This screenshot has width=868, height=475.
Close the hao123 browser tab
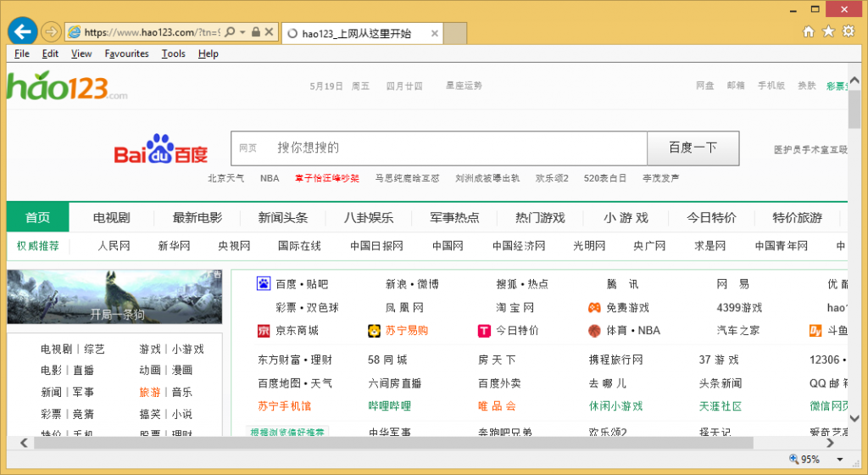[435, 34]
